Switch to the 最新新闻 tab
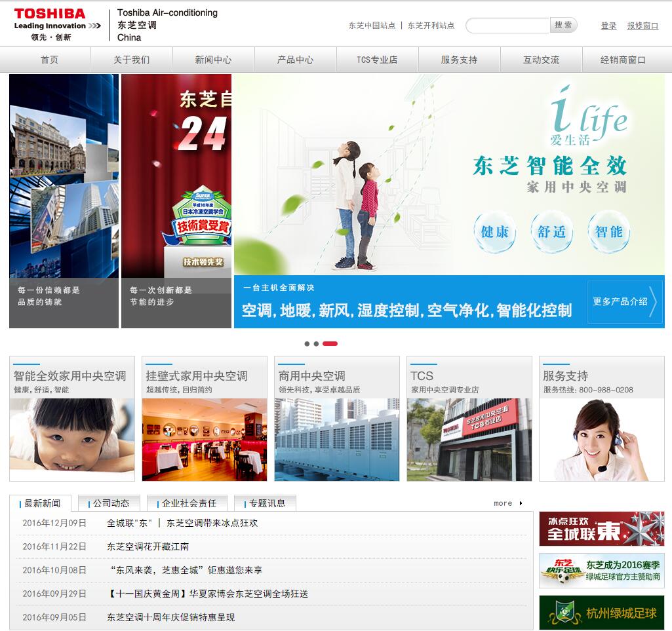This screenshot has height=631, width=672. [x=41, y=503]
